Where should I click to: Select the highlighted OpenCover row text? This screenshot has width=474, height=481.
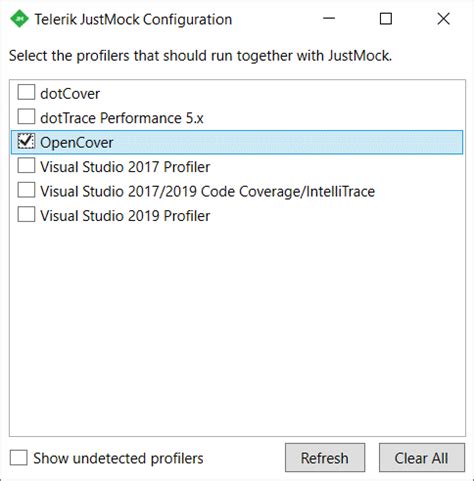(77, 143)
